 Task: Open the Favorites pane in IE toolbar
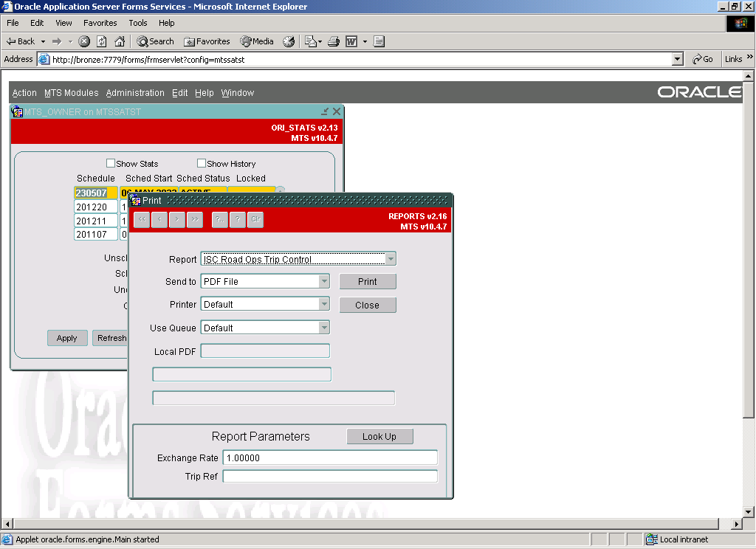coord(207,41)
